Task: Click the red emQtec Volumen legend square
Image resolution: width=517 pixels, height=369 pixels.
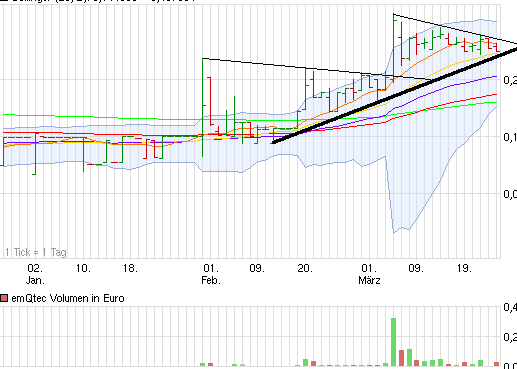Action: click(x=4, y=298)
